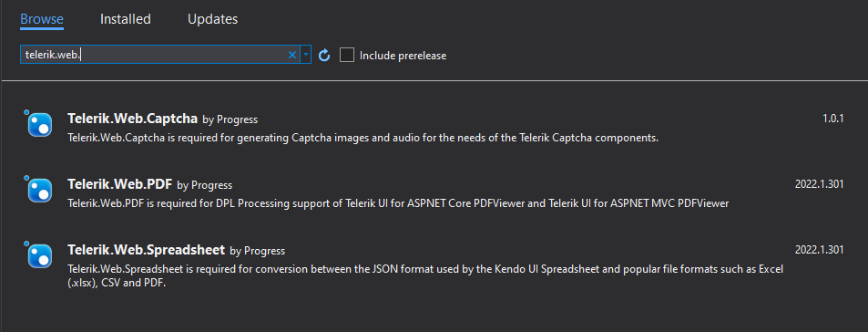868x332 pixels.
Task: Select the Telerik.Web.Spreadsheet package title
Action: [x=146, y=249]
